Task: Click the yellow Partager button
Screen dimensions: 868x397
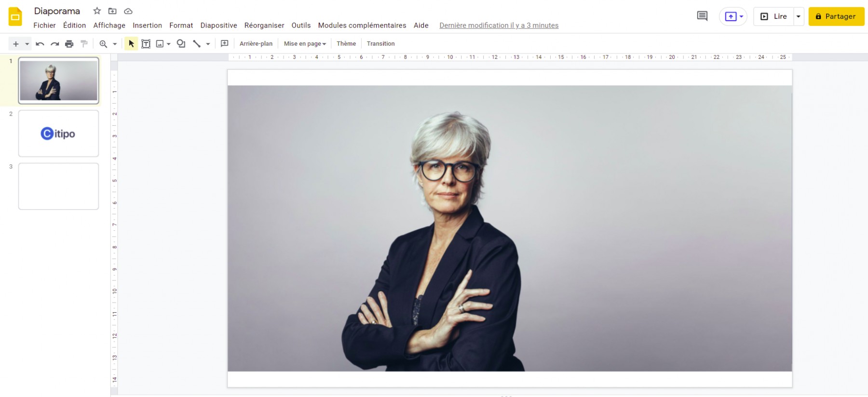Action: click(836, 16)
